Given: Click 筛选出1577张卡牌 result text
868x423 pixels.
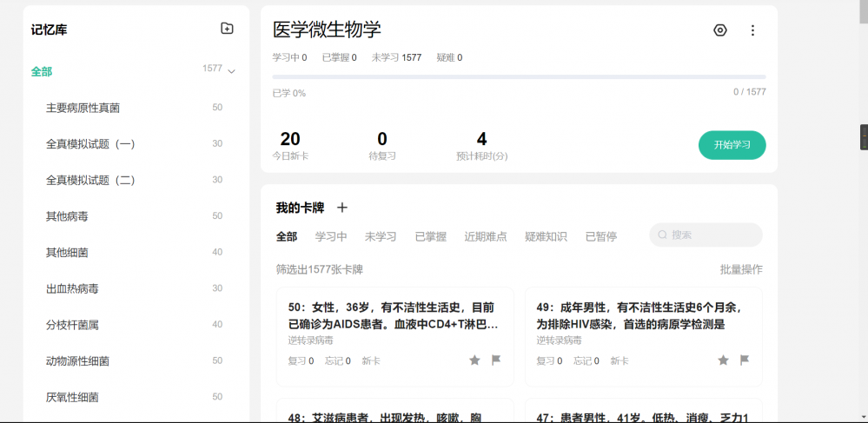Looking at the screenshot, I should point(320,269).
